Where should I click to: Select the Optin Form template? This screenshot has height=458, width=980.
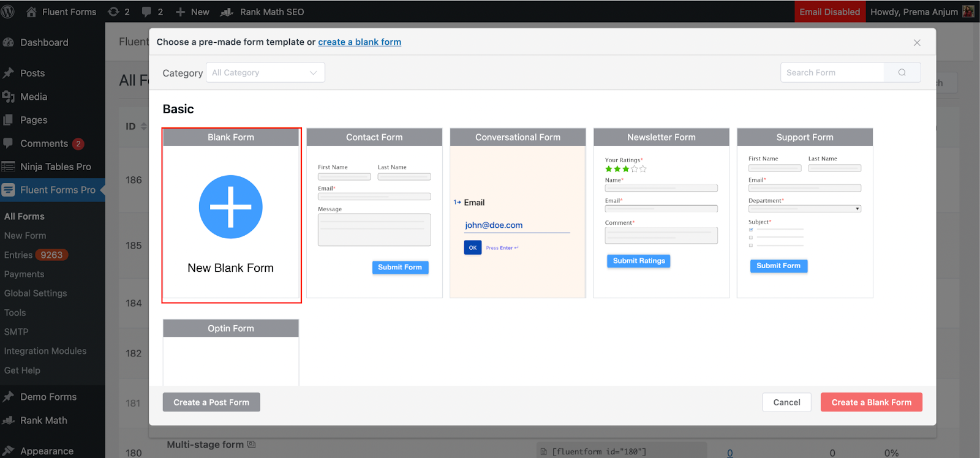pyautogui.click(x=231, y=352)
